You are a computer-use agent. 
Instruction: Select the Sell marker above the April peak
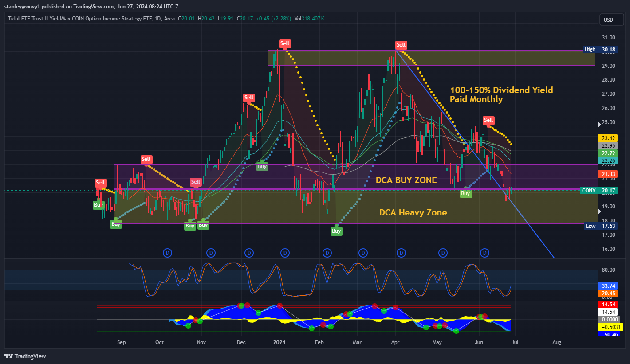tap(401, 45)
